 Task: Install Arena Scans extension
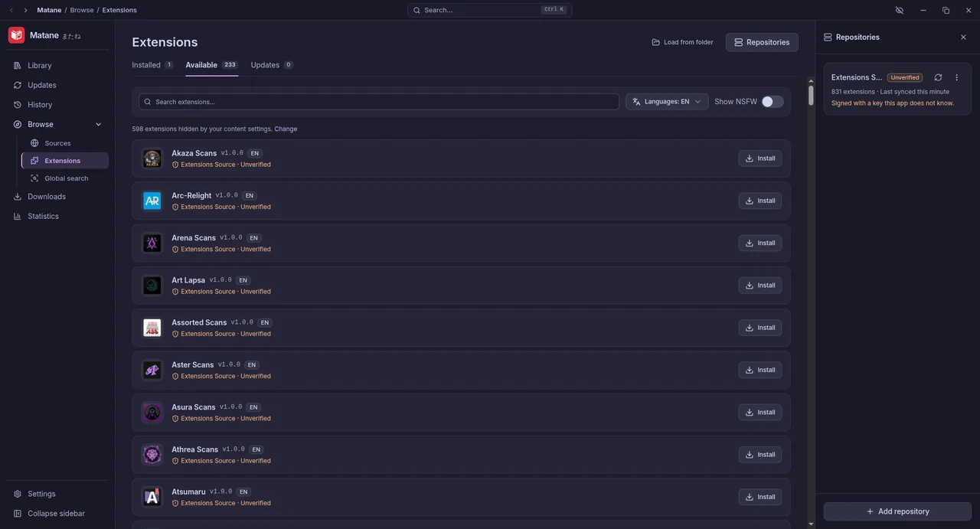pos(759,243)
